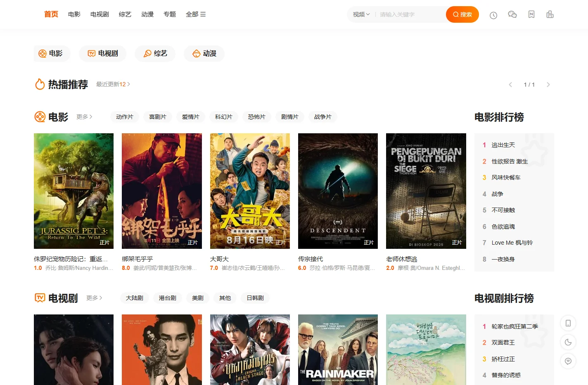
Task: Filter TV series by 其他
Action: pyautogui.click(x=225, y=298)
